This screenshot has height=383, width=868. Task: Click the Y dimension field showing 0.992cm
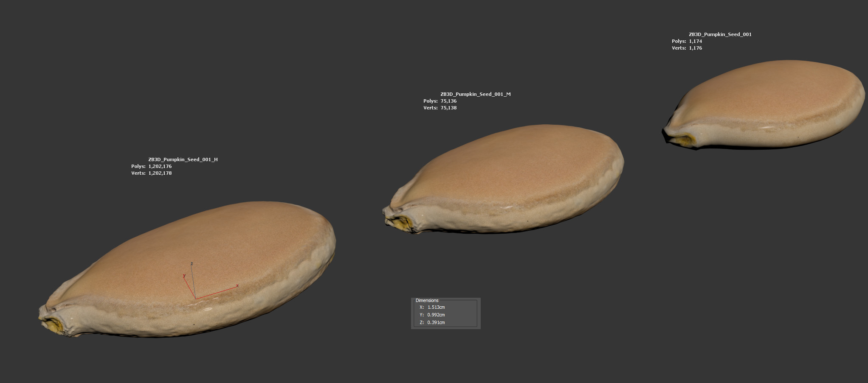point(436,315)
